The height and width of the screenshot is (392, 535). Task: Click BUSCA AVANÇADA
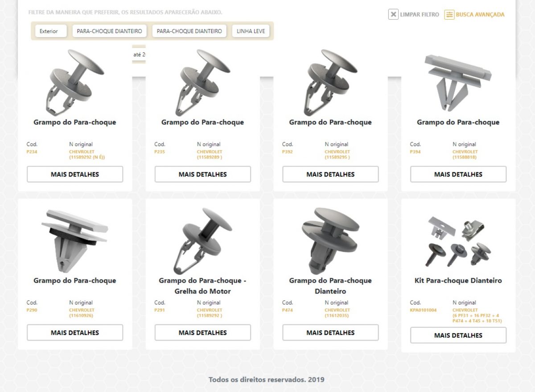[479, 15]
